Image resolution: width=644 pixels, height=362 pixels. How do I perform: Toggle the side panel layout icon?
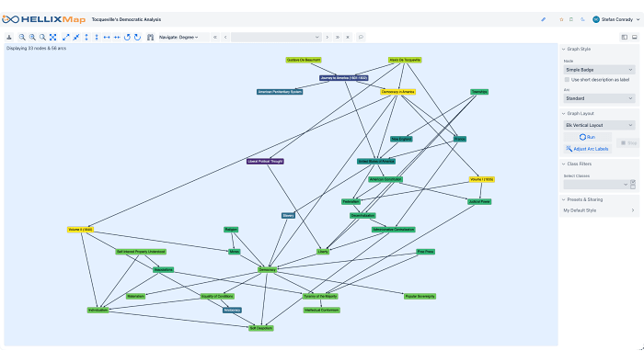(625, 38)
